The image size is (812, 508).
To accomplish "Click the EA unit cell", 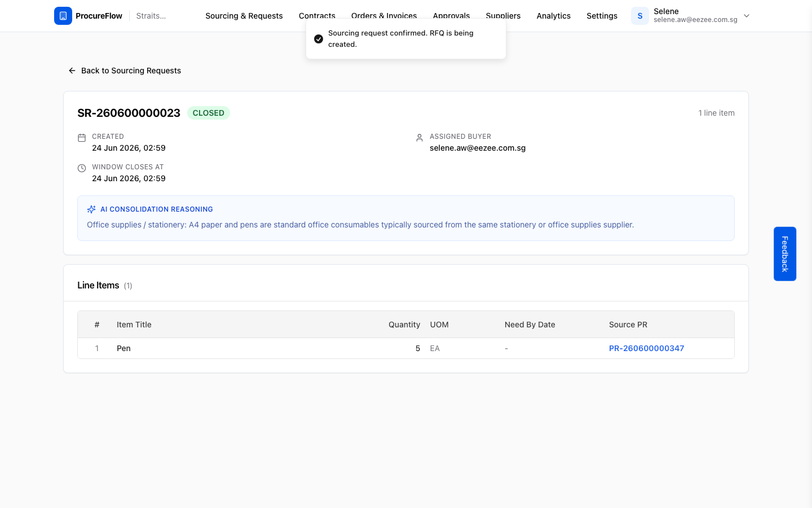I will point(435,348).
